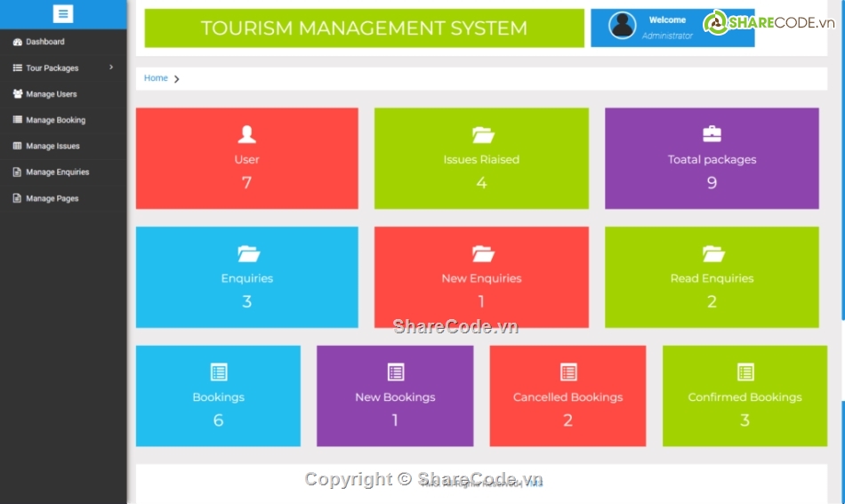
Task: Click the briefcase icon on Toatal packages card
Action: (712, 134)
